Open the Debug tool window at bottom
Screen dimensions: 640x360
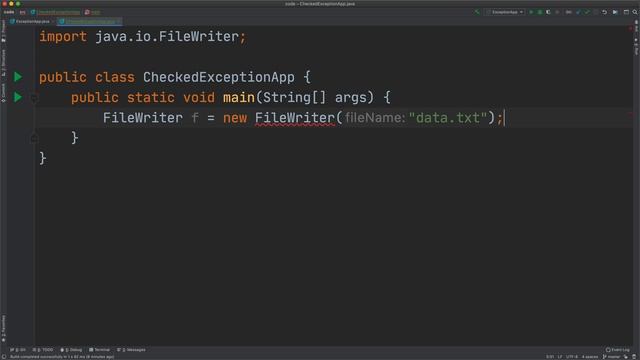pos(71,350)
